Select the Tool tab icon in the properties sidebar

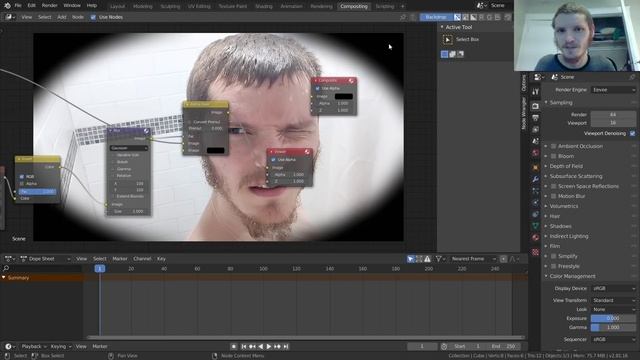click(x=536, y=92)
